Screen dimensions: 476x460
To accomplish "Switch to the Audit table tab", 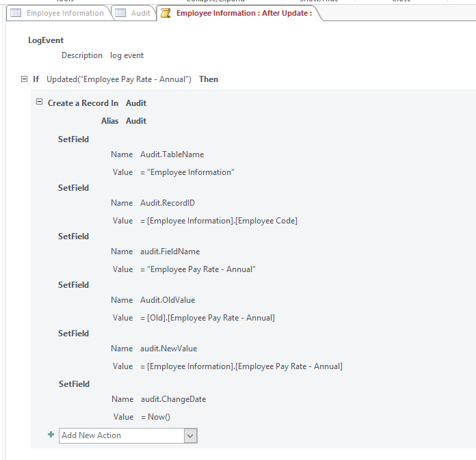I will pos(134,13).
